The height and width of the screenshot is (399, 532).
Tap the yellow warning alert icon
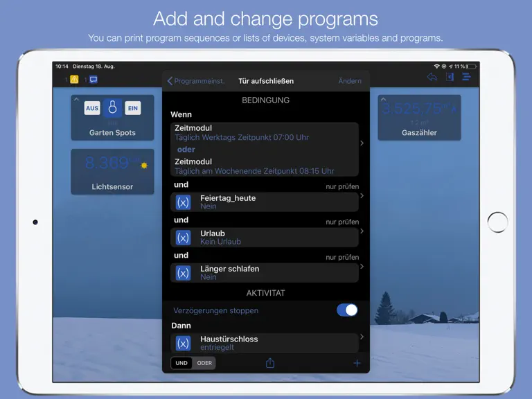[74, 80]
